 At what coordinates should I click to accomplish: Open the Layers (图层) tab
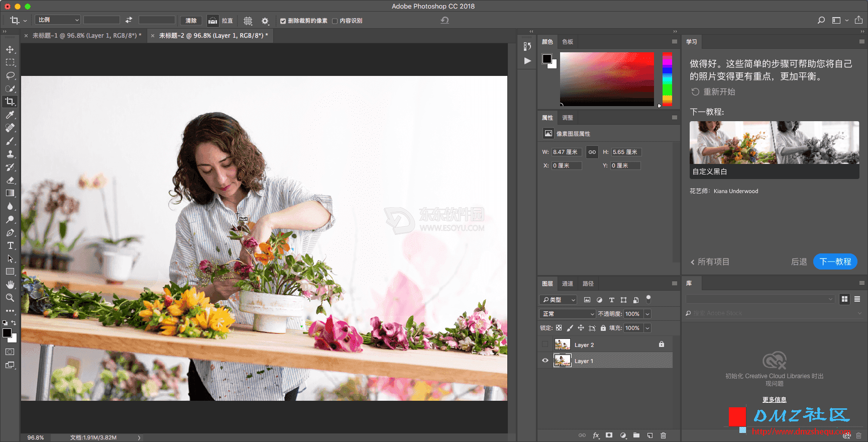tap(548, 284)
